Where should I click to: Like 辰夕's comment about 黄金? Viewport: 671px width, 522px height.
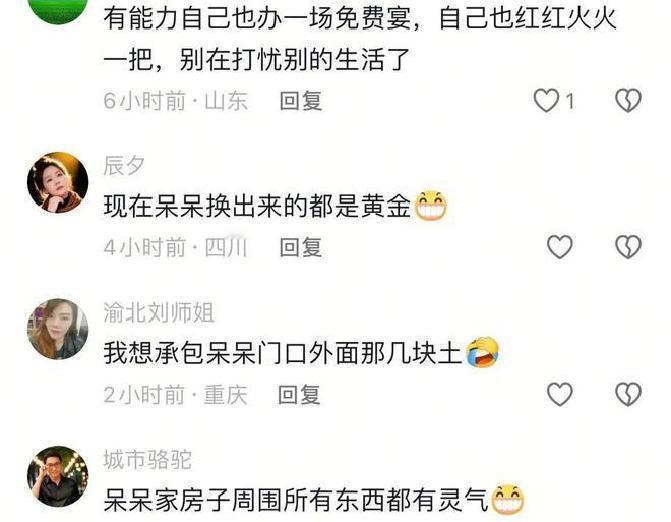point(560,247)
